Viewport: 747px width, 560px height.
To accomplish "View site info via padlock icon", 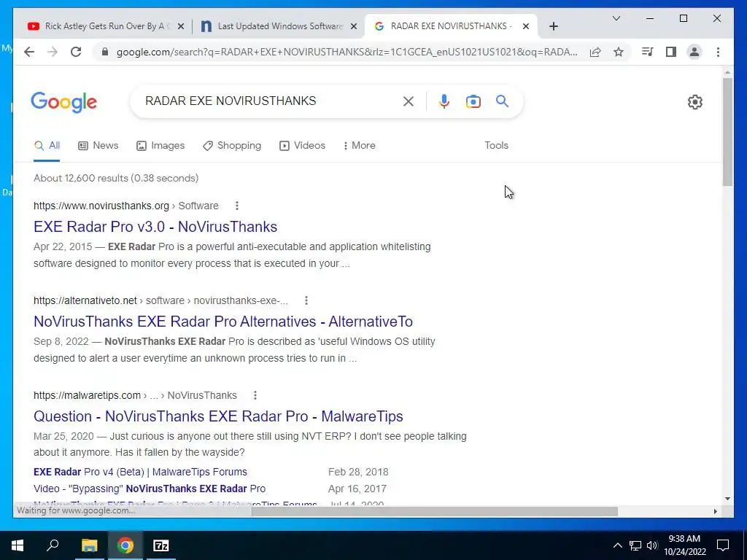I will (x=105, y=52).
